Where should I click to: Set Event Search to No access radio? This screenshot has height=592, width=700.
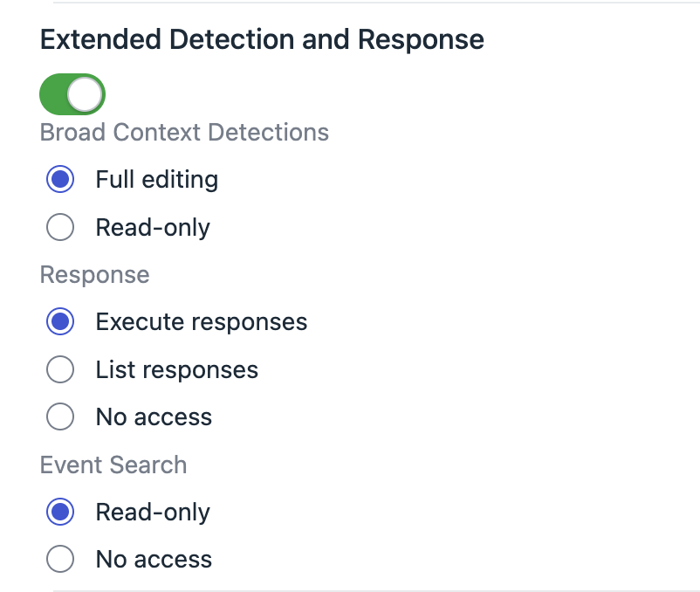(x=60, y=559)
